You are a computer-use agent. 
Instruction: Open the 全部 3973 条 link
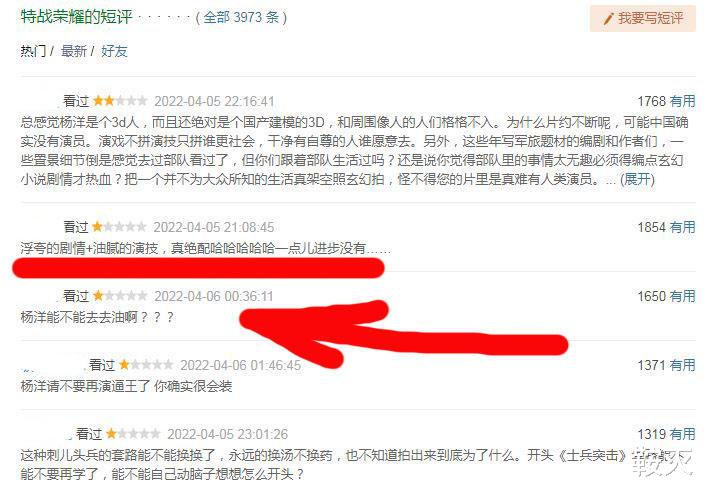(x=241, y=18)
